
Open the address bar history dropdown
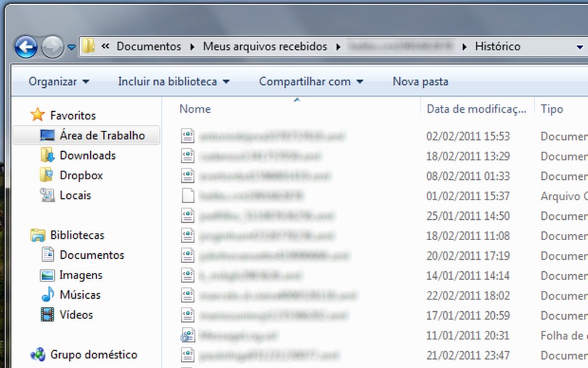coord(580,47)
